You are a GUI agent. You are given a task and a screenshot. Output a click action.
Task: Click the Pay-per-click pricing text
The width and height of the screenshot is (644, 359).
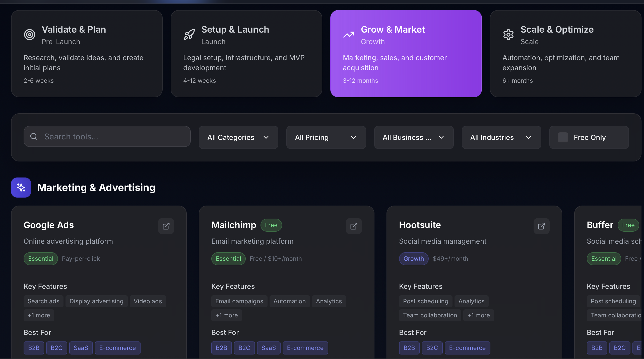pos(81,259)
